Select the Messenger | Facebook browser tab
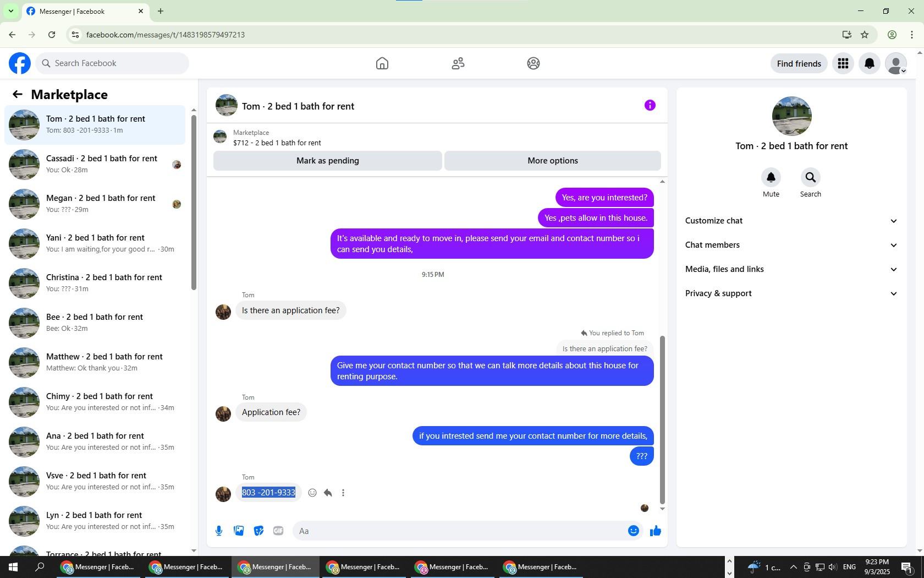Image resolution: width=924 pixels, height=578 pixels. click(x=85, y=12)
